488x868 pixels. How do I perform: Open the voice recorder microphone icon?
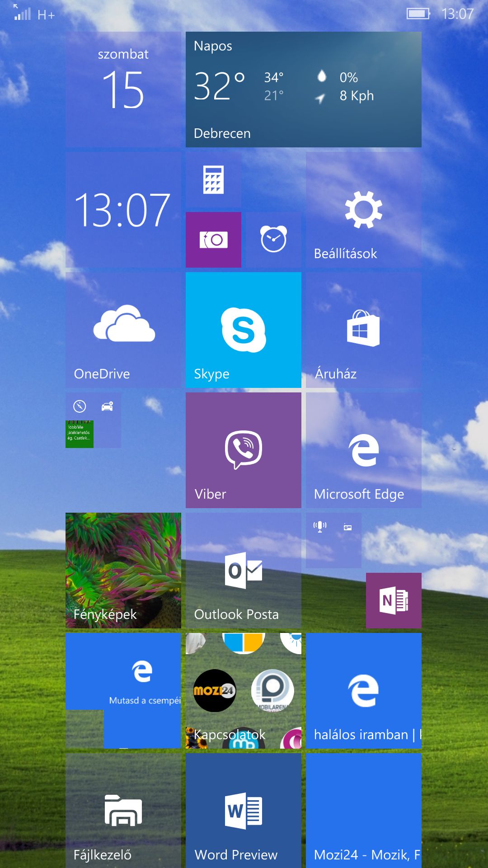320,527
